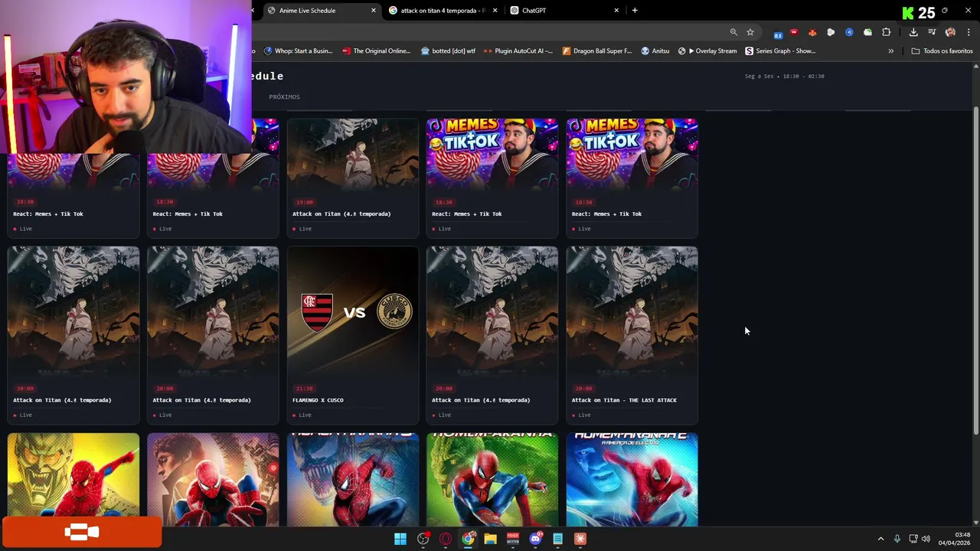Open Chrome from the taskbar
The height and width of the screenshot is (551, 980).
(468, 539)
